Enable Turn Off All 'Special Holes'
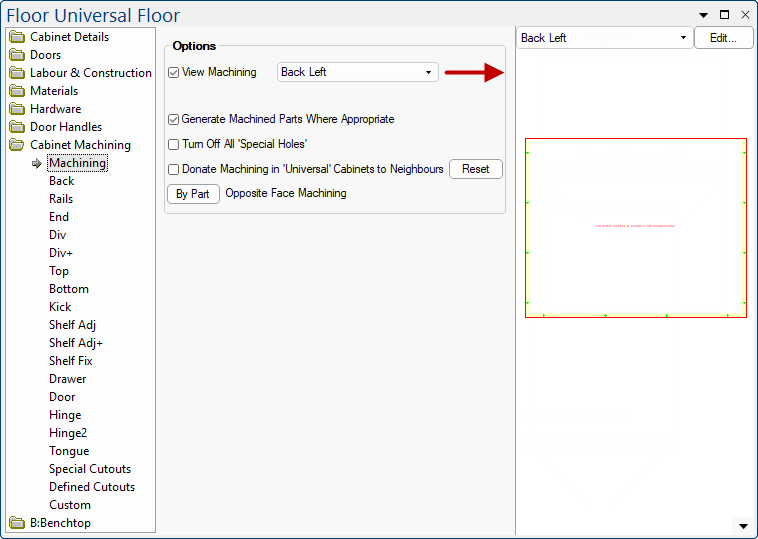 174,144
